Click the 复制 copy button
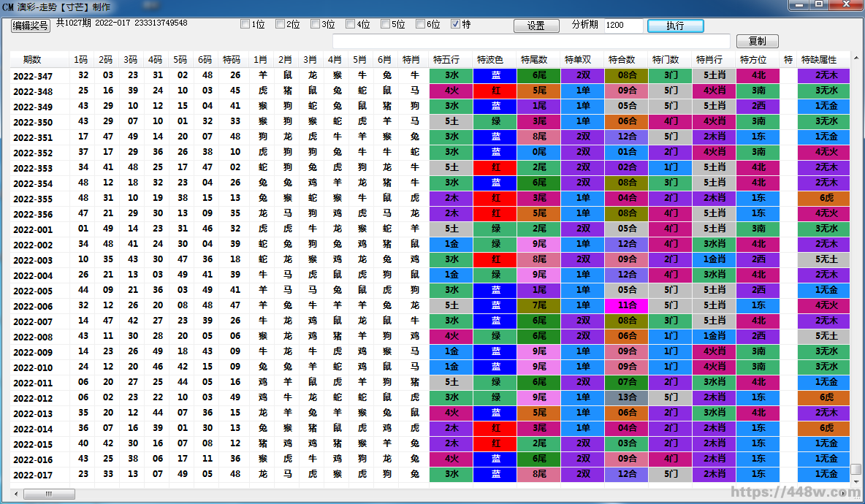Screen dimensions: 865x504 [x=757, y=42]
